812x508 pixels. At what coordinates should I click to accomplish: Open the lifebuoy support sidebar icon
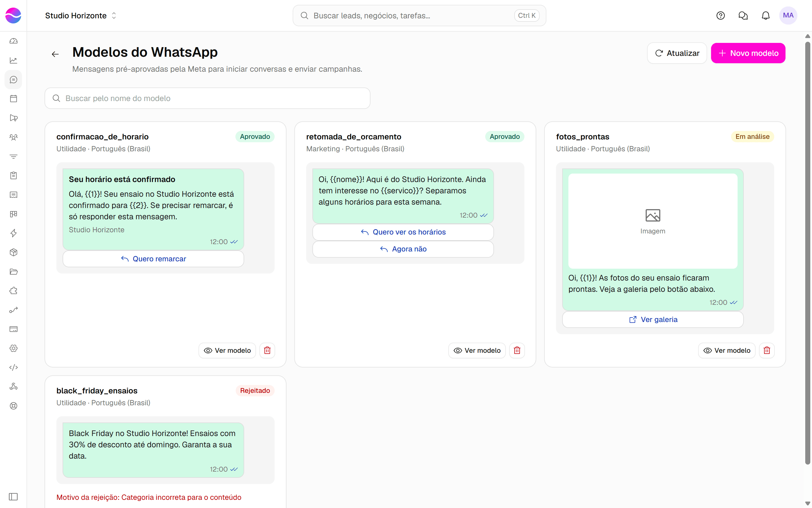click(x=14, y=406)
